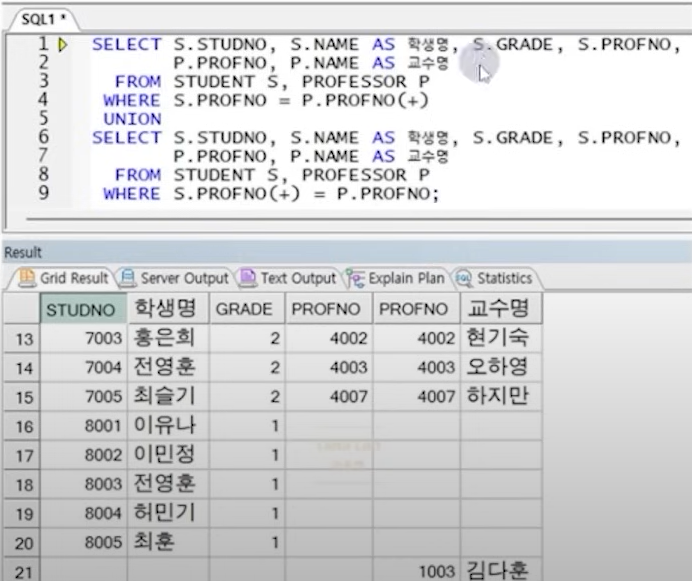Click the cell with STUDNO 7003
Image resolution: width=692 pixels, height=581 pixels.
coord(83,339)
